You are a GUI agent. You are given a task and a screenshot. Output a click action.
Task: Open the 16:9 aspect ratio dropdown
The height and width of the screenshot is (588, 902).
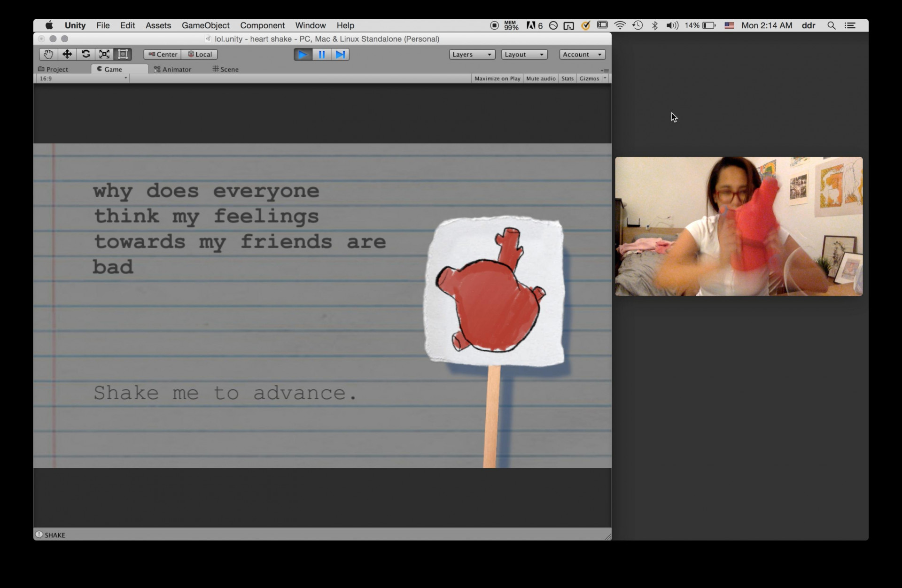point(83,78)
